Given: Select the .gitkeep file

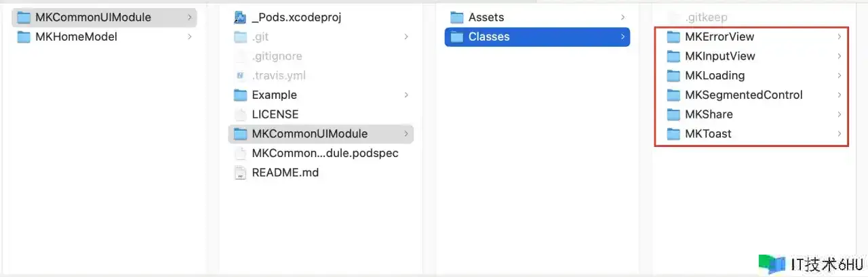Looking at the screenshot, I should pyautogui.click(x=706, y=18).
